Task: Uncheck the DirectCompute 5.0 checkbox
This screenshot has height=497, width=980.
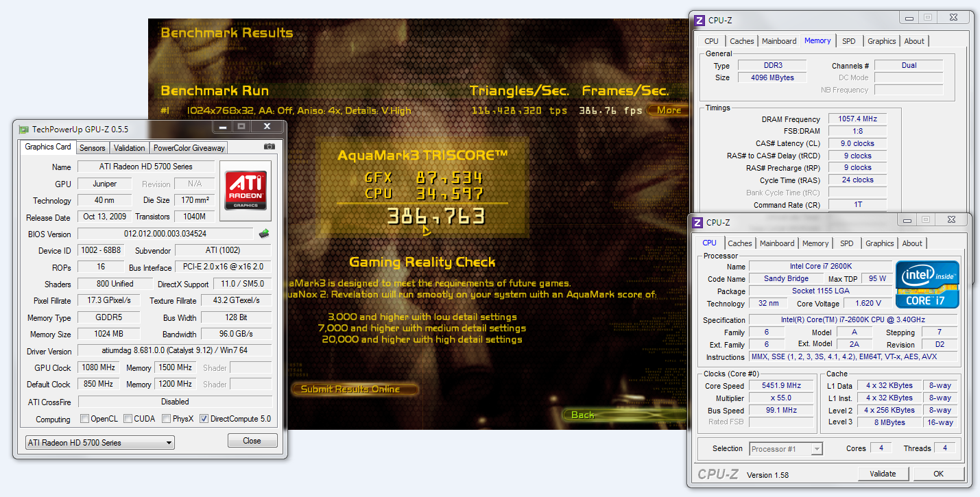Action: point(204,419)
